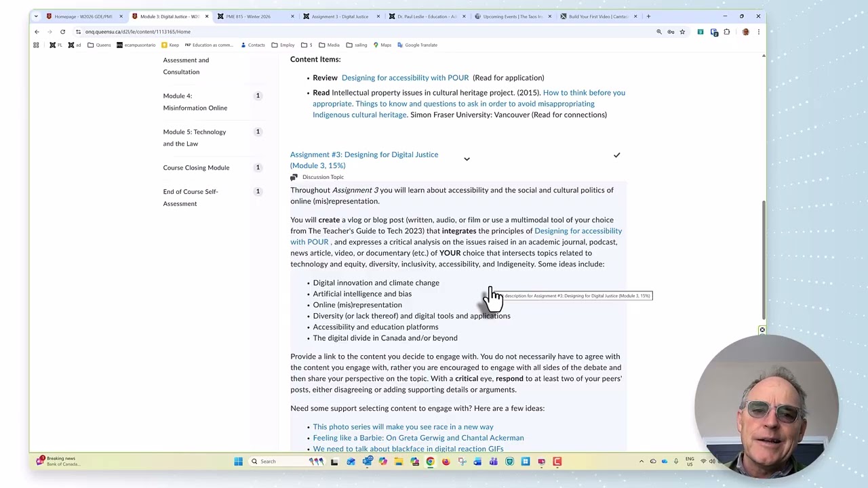Open 'This photo series will make you see race' link

pyautogui.click(x=403, y=427)
